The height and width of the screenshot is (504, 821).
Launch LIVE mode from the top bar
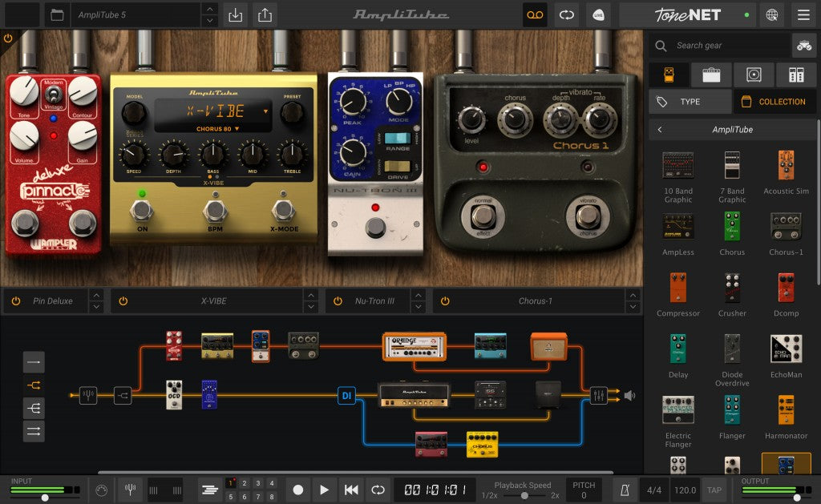(598, 15)
